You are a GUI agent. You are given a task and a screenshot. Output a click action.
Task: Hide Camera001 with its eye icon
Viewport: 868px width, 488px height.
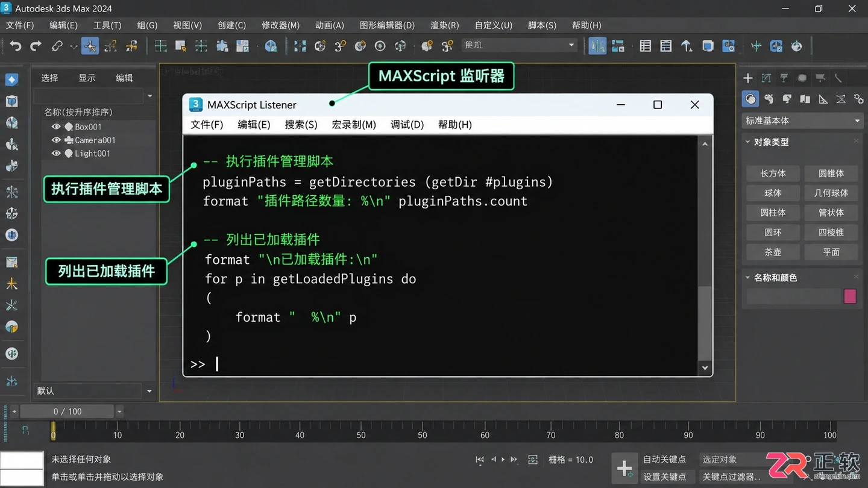(x=56, y=140)
